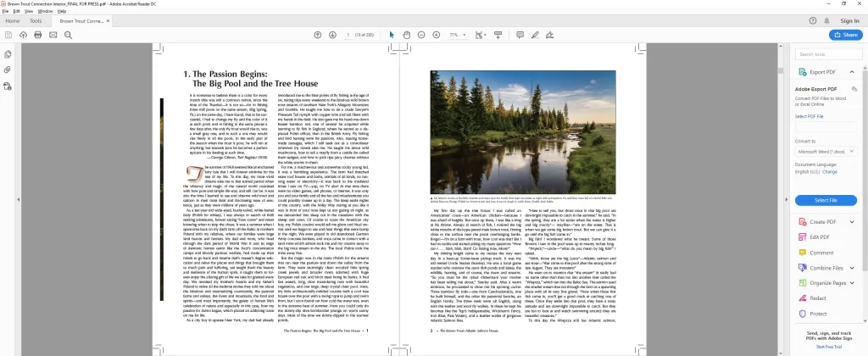Image resolution: width=868 pixels, height=356 pixels.
Task: Click the blue Share button
Action: point(845,35)
